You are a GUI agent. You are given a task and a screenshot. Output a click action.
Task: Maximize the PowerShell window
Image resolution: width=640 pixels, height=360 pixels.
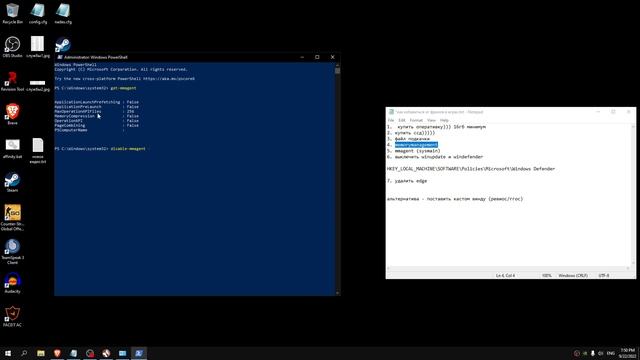click(317, 57)
